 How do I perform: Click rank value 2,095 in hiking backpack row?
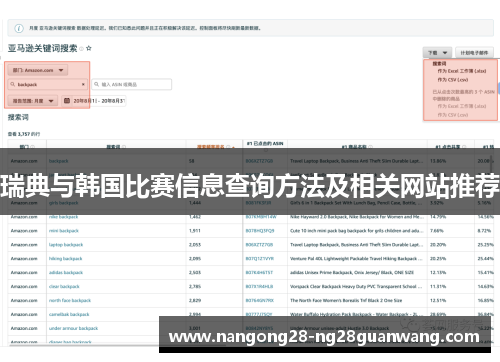click(x=195, y=259)
